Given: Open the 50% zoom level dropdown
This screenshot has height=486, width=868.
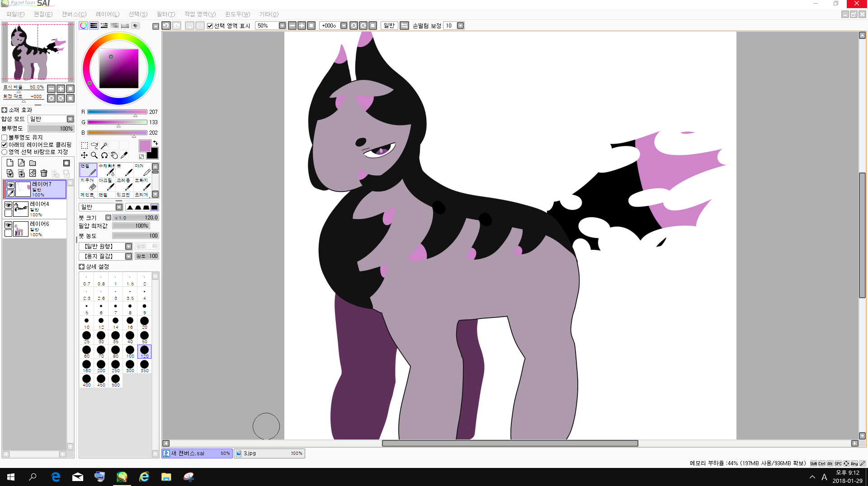Looking at the screenshot, I should (x=282, y=26).
